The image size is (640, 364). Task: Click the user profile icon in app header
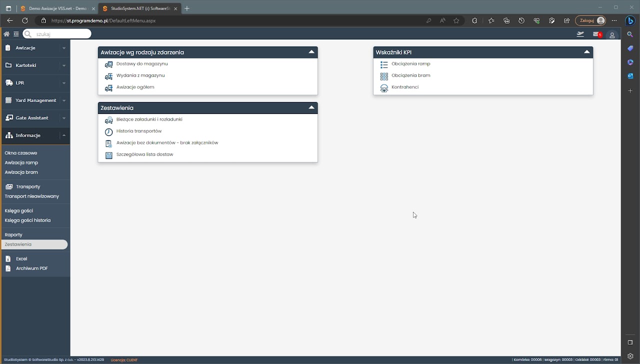click(x=612, y=35)
